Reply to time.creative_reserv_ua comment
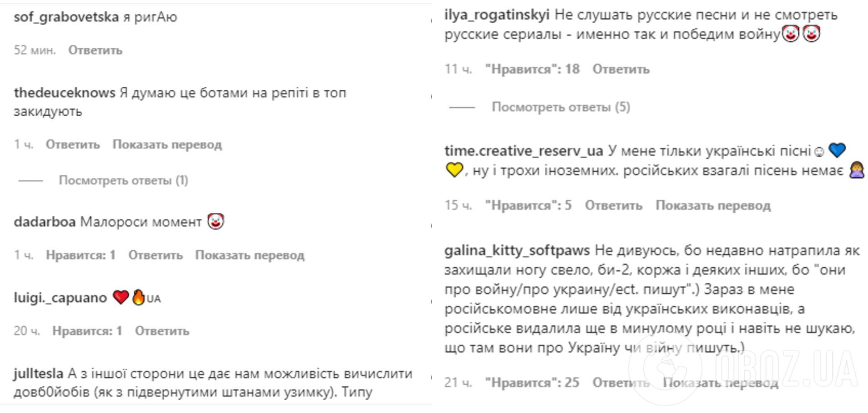The width and height of the screenshot is (868, 413). 613,206
